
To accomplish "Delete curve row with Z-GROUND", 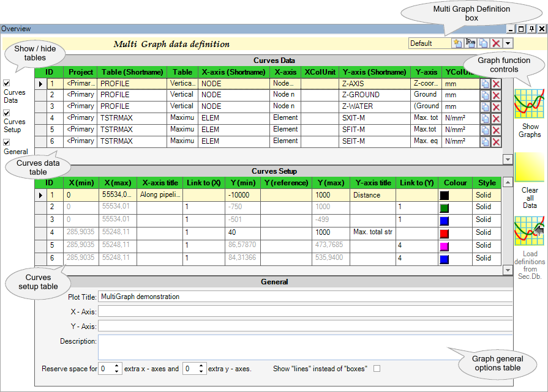I will click(496, 95).
